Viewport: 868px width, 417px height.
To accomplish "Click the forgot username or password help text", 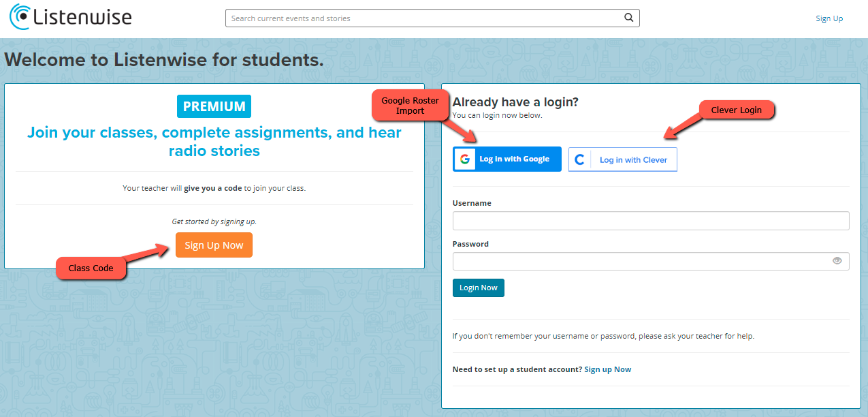I will click(x=603, y=336).
